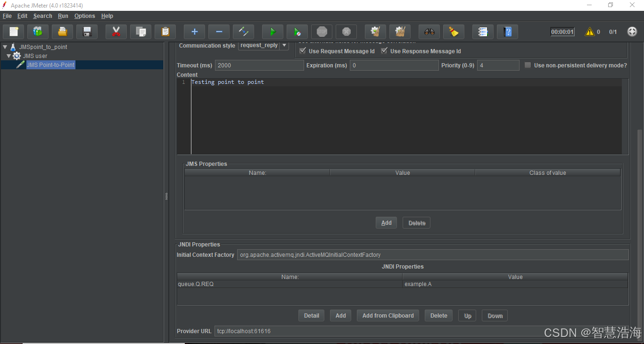Click the Toggle enable/disable icon

[x=243, y=32]
